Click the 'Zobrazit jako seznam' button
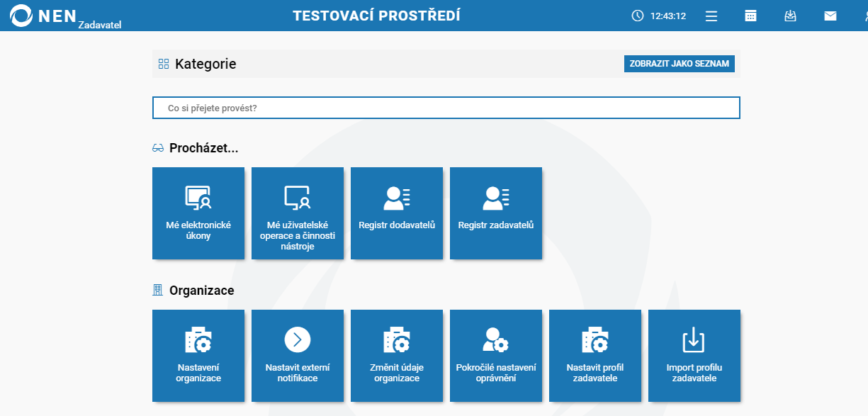 point(679,64)
